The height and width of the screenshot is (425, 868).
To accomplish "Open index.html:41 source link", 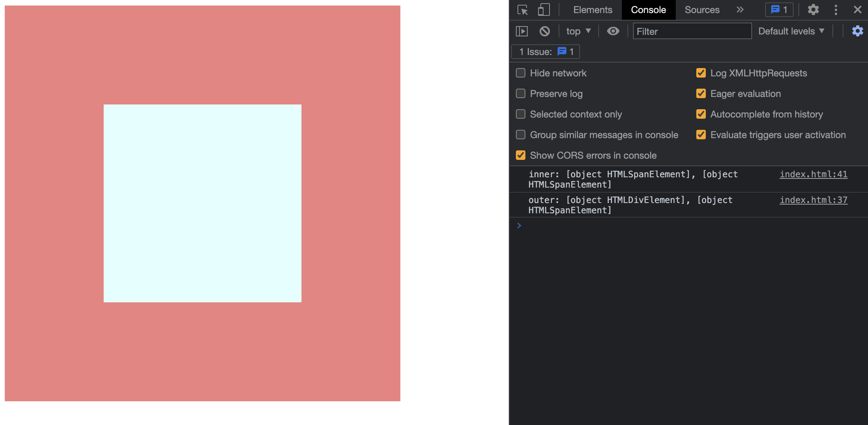I will (x=813, y=174).
